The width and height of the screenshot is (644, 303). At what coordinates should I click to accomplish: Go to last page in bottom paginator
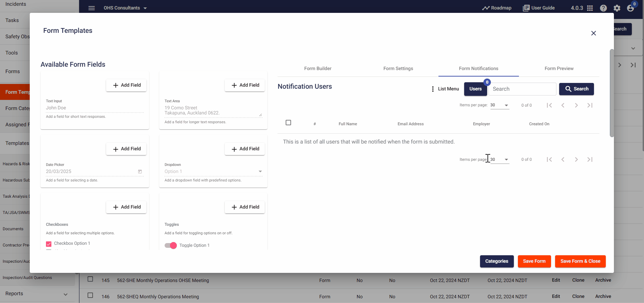[590, 159]
